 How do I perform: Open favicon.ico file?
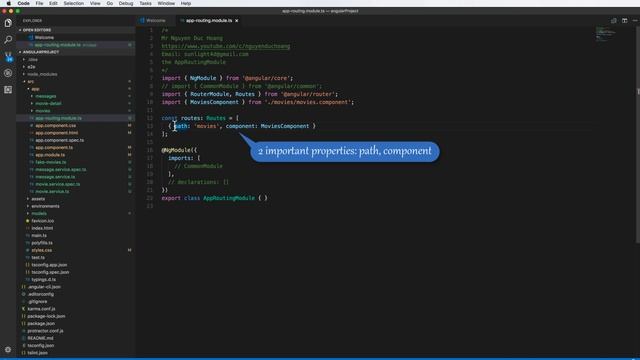coord(42,221)
